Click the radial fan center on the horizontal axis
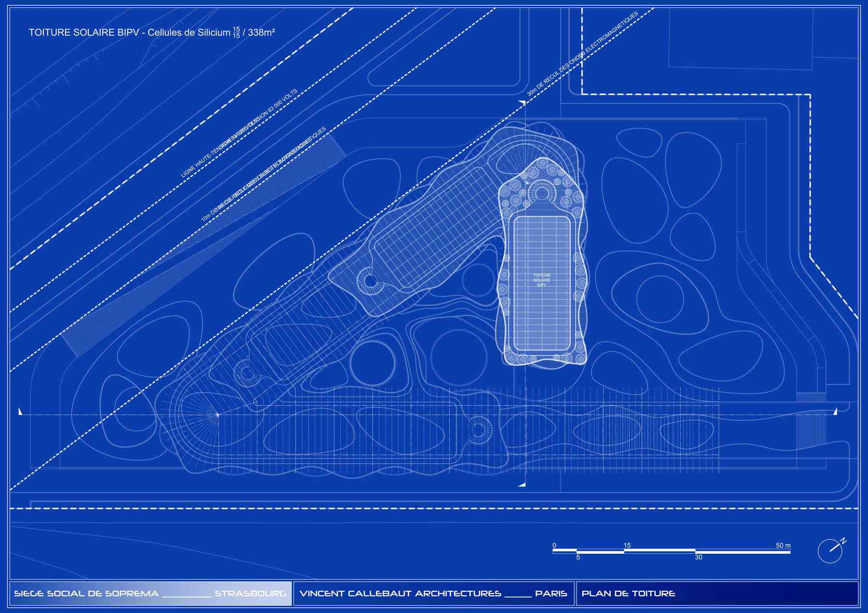This screenshot has width=868, height=613. tap(217, 414)
